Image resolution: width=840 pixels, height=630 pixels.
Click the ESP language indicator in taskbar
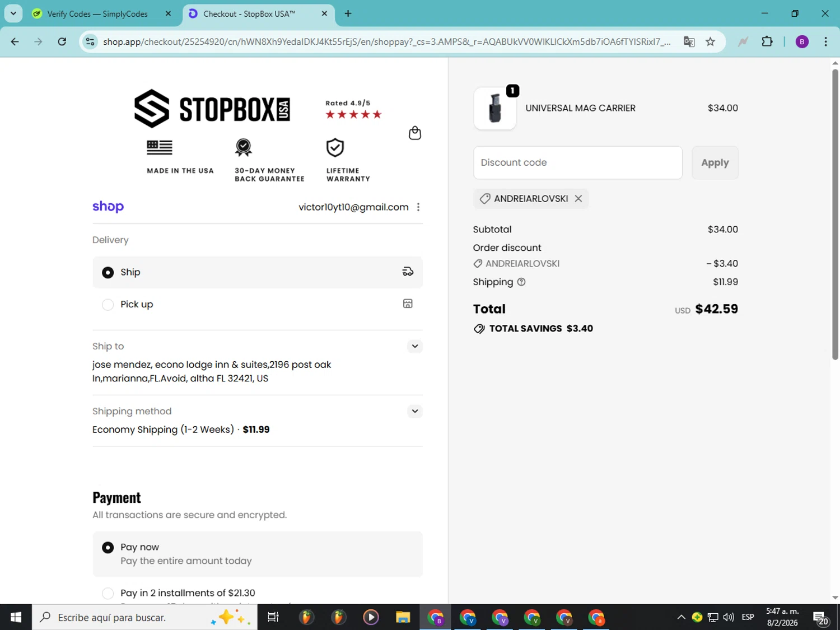748,617
